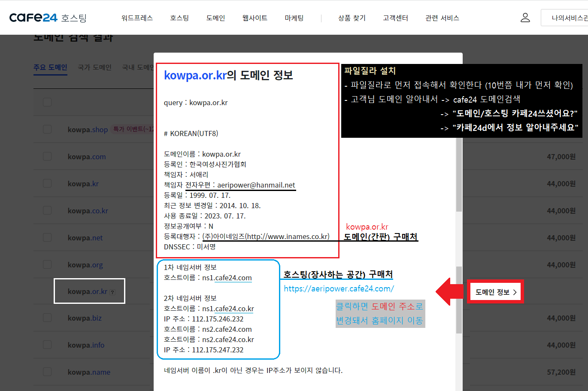
Task: Click the IP address 112.175.247.232
Action: [218, 350]
